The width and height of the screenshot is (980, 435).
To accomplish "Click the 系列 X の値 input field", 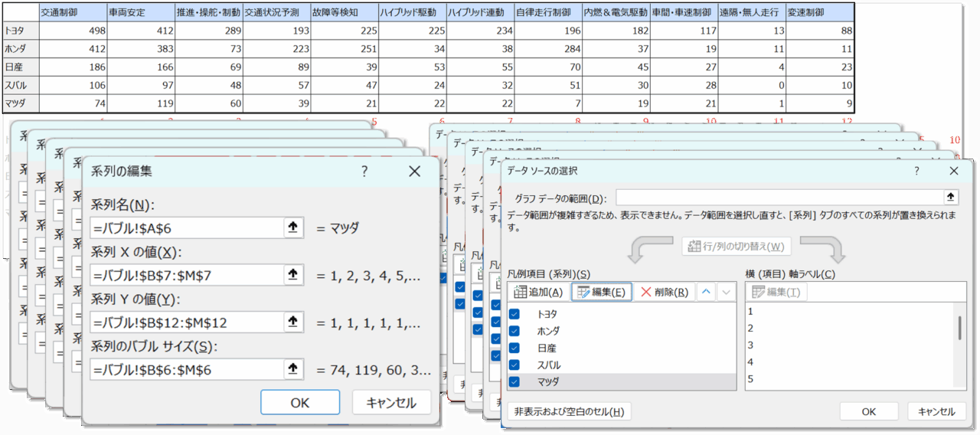I will (188, 274).
